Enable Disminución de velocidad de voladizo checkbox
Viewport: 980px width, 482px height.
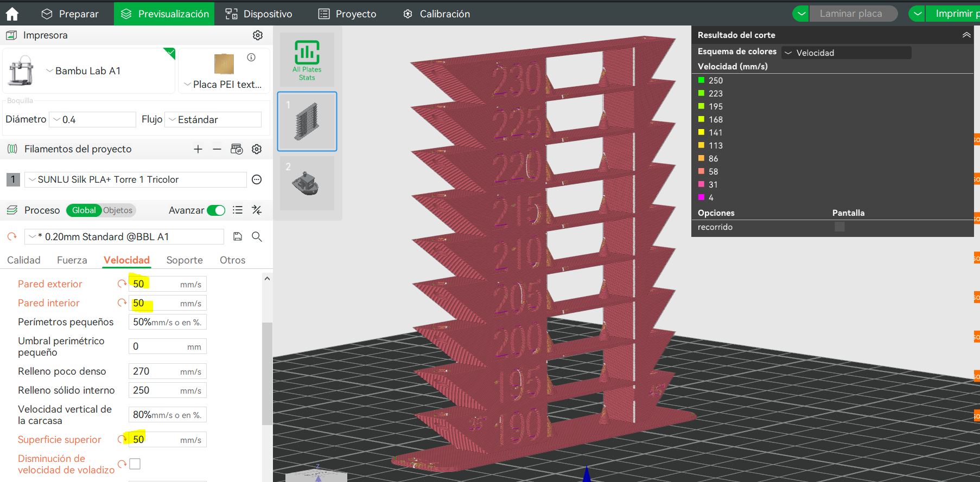click(135, 464)
